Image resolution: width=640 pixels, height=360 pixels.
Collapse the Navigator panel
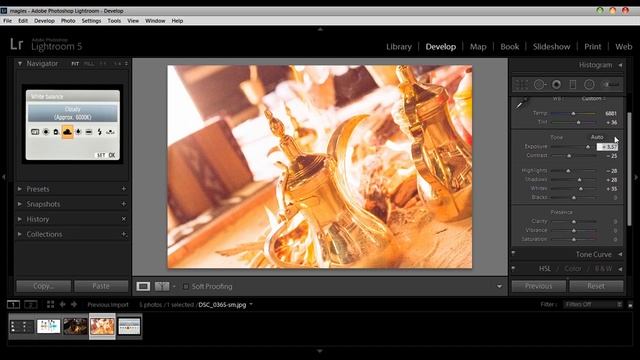coord(20,64)
